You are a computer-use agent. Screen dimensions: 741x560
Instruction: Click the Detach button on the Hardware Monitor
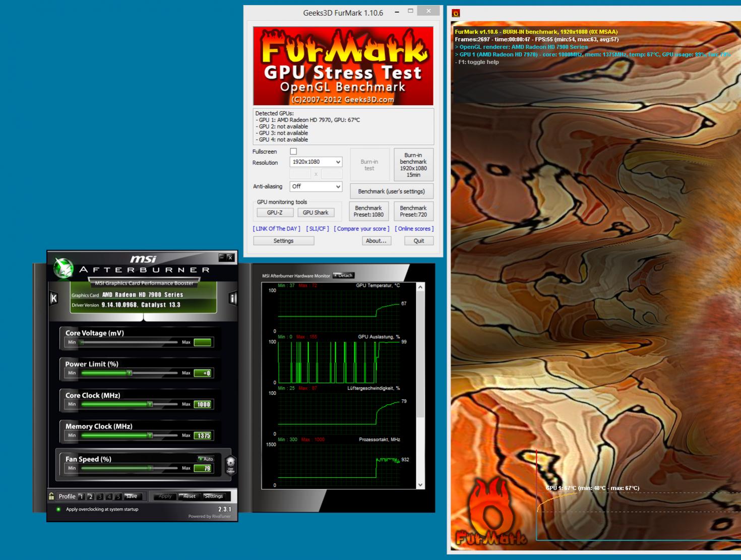click(x=344, y=275)
